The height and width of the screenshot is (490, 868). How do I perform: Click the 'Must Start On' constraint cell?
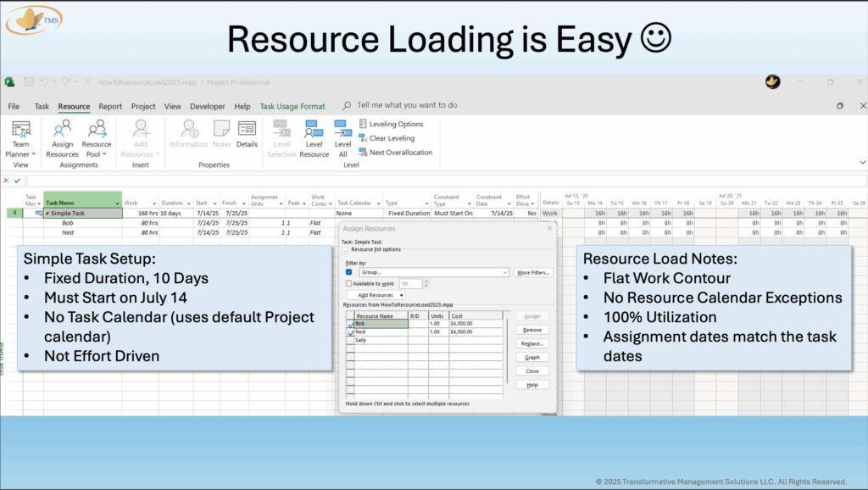453,213
